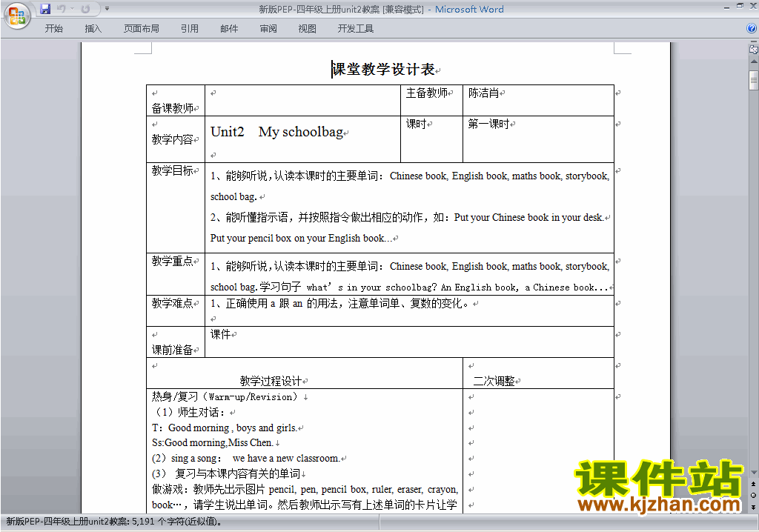Go to next page with double-down arrow

pyautogui.click(x=754, y=507)
